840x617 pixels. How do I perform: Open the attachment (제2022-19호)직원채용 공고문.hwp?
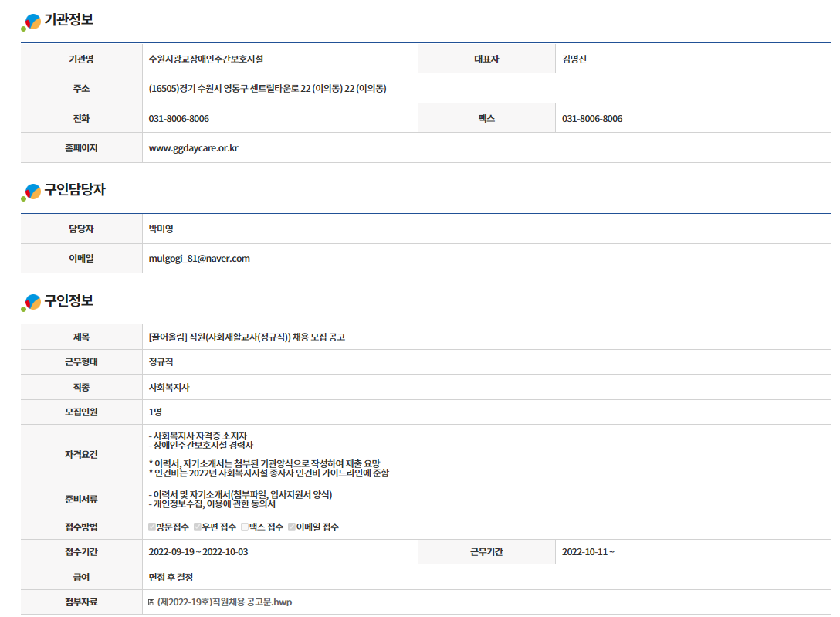pos(225,602)
